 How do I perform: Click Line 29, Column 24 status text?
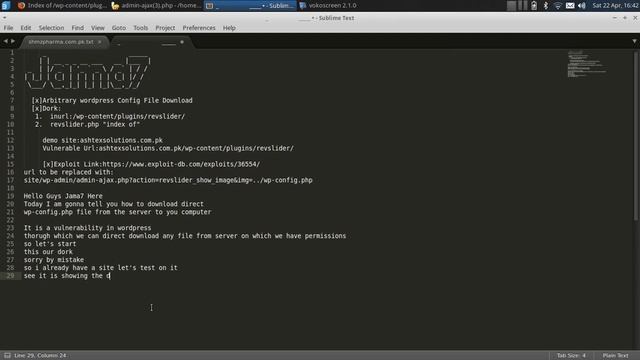40,356
